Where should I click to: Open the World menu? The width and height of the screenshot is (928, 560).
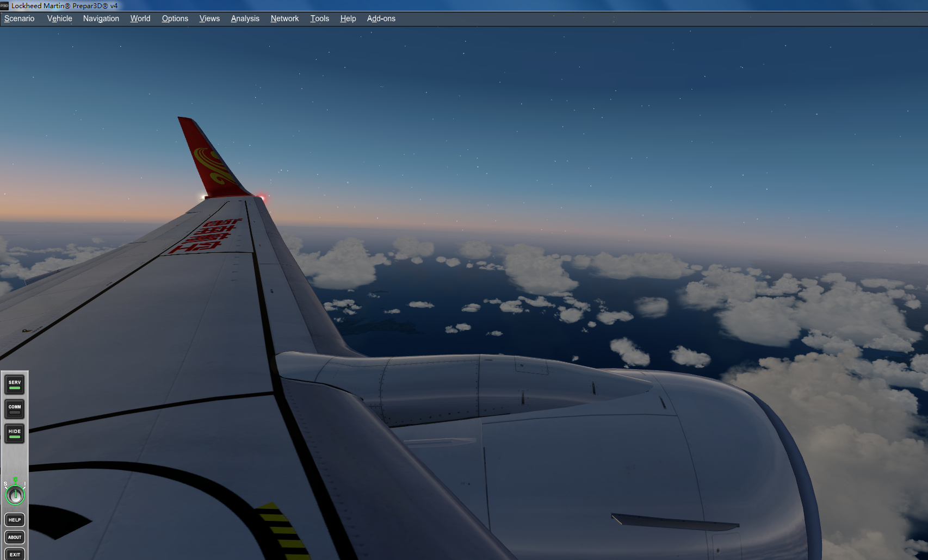(x=140, y=18)
